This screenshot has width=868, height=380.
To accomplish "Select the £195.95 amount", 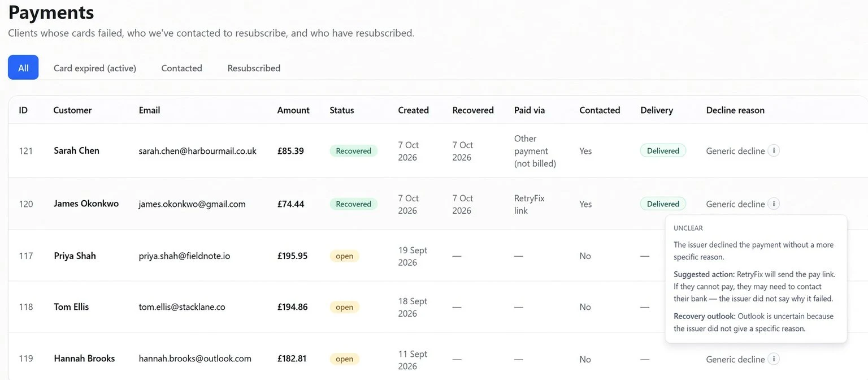I will click(292, 256).
